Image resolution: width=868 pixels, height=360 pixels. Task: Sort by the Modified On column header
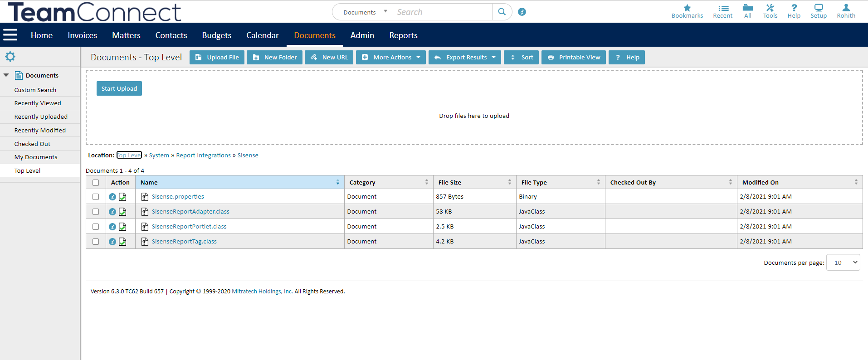tap(800, 182)
